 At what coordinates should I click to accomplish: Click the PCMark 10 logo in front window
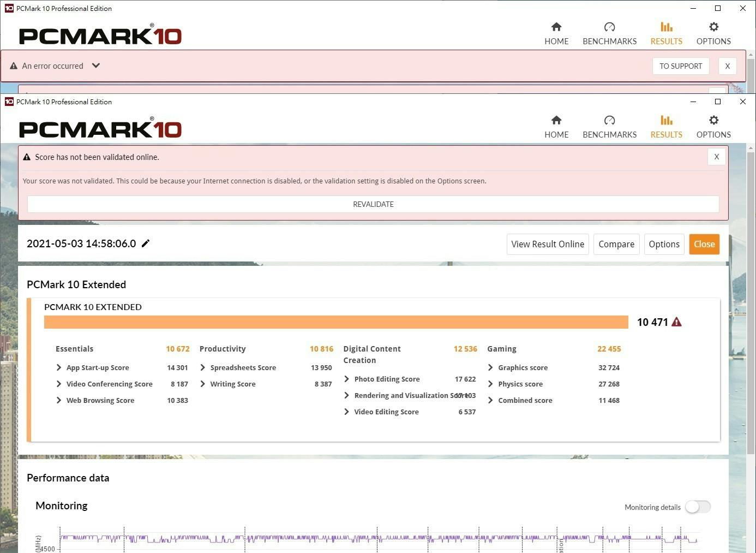click(x=100, y=129)
